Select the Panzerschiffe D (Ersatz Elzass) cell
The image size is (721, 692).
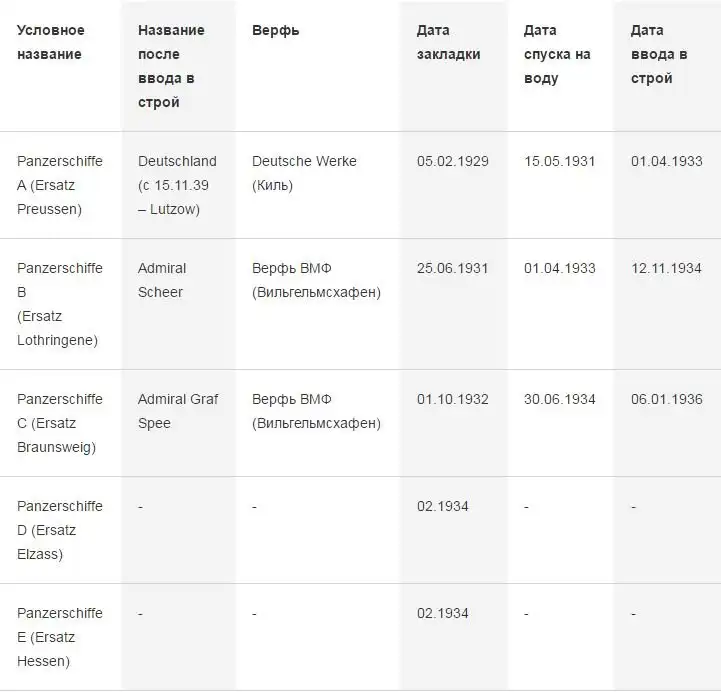(60, 530)
